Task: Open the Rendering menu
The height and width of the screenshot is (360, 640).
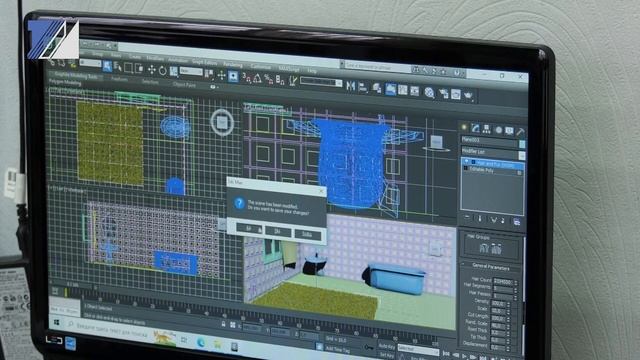Action: (233, 64)
